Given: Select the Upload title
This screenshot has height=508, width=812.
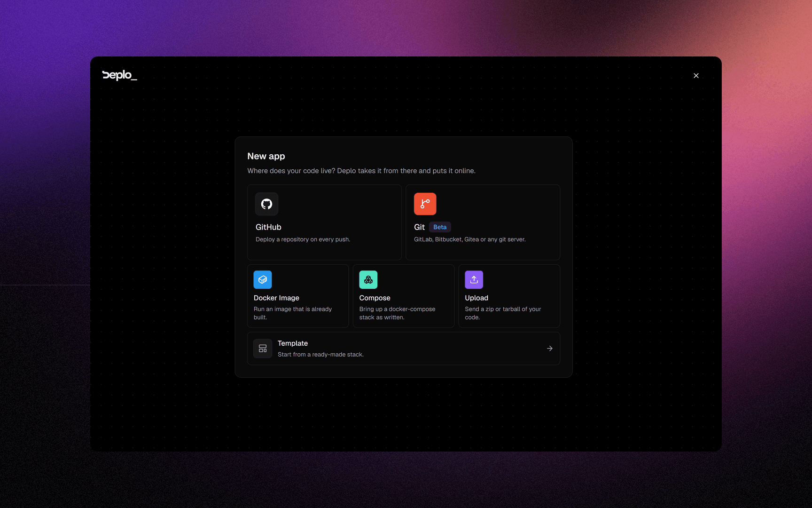Looking at the screenshot, I should point(476,298).
